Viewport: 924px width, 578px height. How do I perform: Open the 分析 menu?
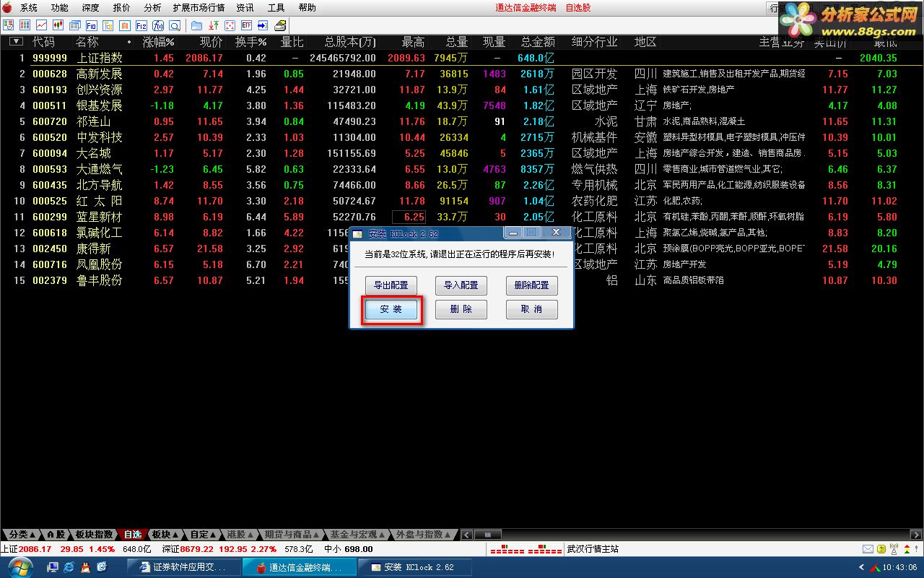coord(152,8)
